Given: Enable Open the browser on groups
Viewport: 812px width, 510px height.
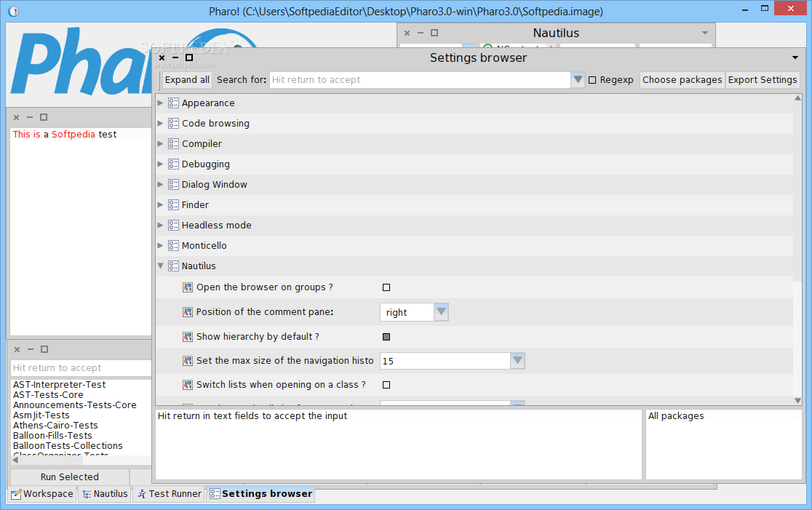Looking at the screenshot, I should [386, 287].
